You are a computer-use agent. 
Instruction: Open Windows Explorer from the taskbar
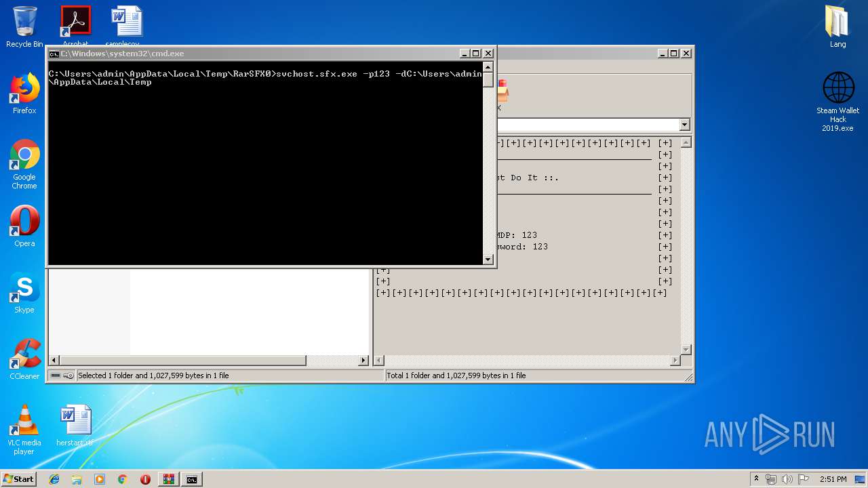(x=77, y=479)
